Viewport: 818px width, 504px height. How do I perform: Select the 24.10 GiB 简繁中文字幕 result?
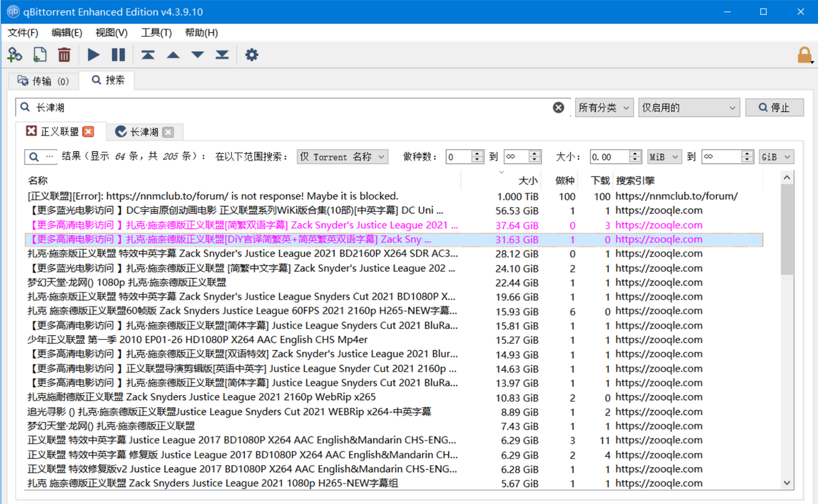coord(394,268)
